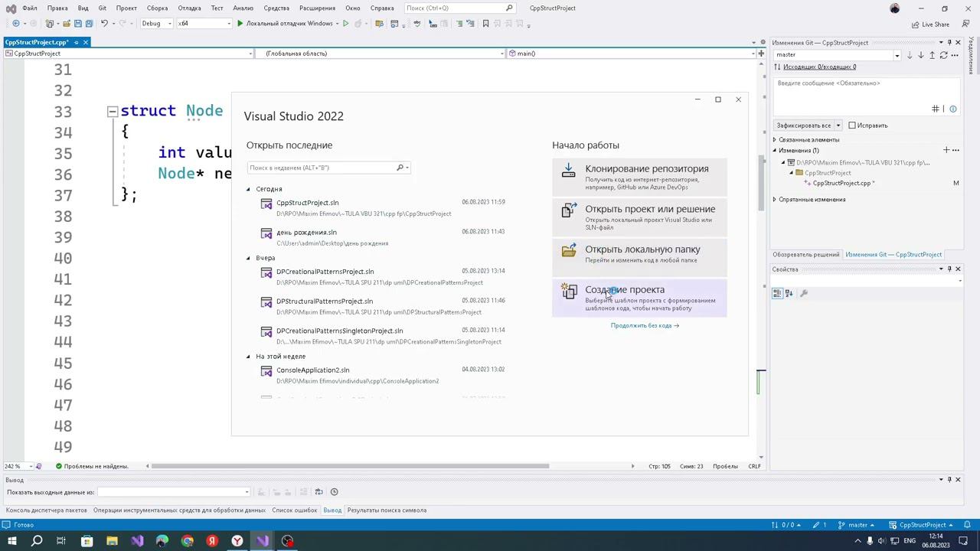Click the Git sync icon
Viewport: 980px width, 551px height.
(x=943, y=55)
